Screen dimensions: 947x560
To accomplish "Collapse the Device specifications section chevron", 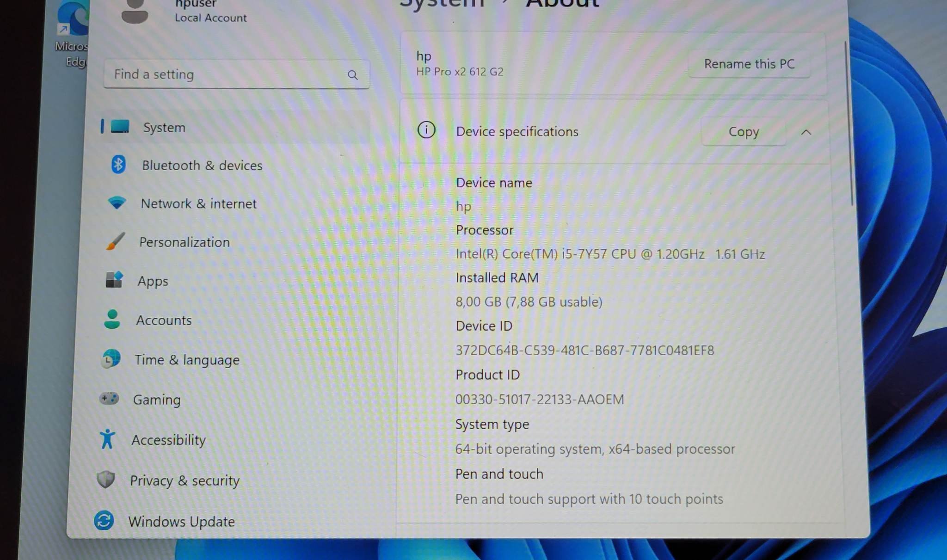I will pos(806,132).
